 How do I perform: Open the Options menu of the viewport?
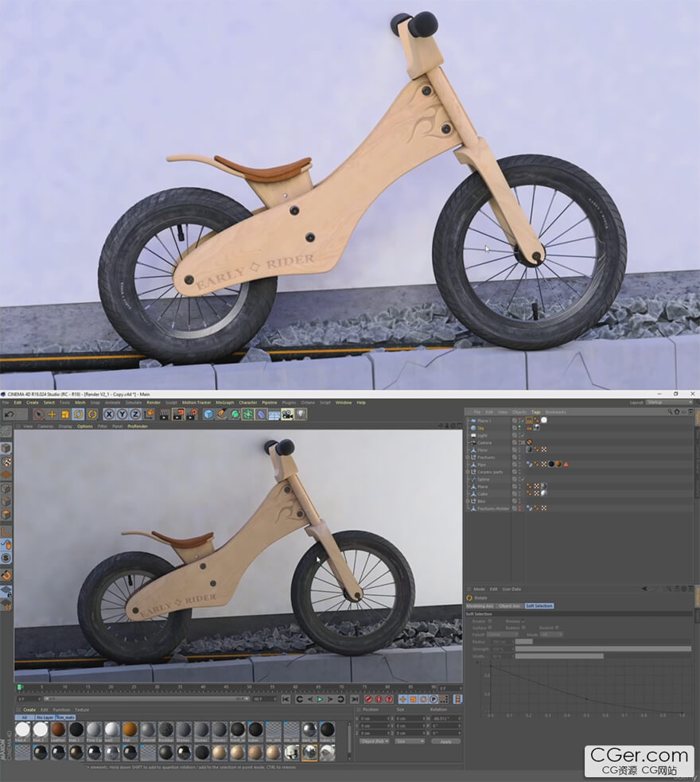[x=85, y=426]
